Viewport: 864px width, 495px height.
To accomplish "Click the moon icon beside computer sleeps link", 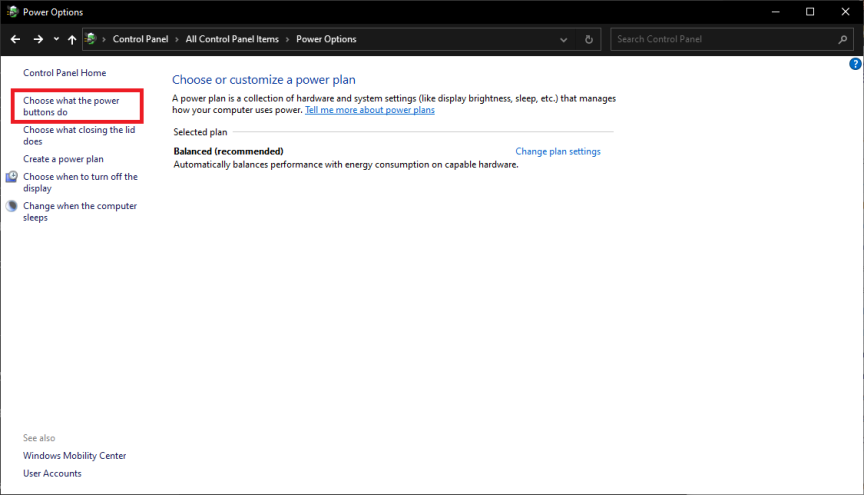I will tap(12, 206).
